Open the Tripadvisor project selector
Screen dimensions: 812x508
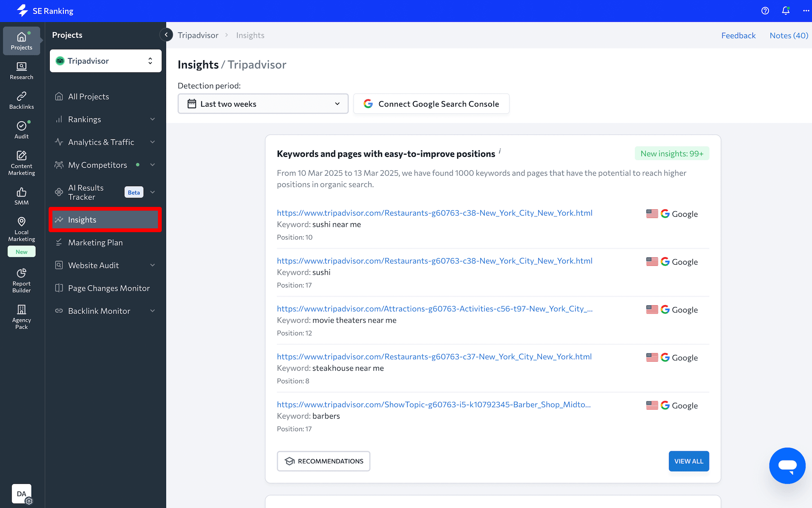coord(105,61)
